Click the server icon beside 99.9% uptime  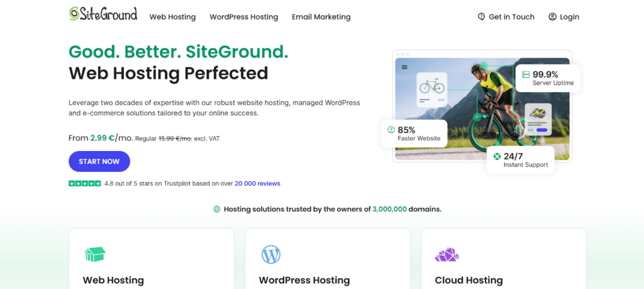526,74
